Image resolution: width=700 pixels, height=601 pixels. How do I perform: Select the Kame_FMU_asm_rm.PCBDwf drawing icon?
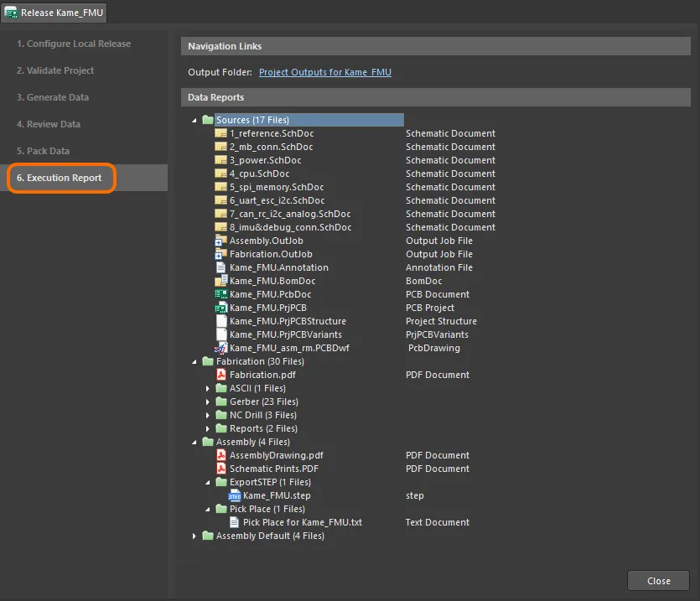coord(220,348)
